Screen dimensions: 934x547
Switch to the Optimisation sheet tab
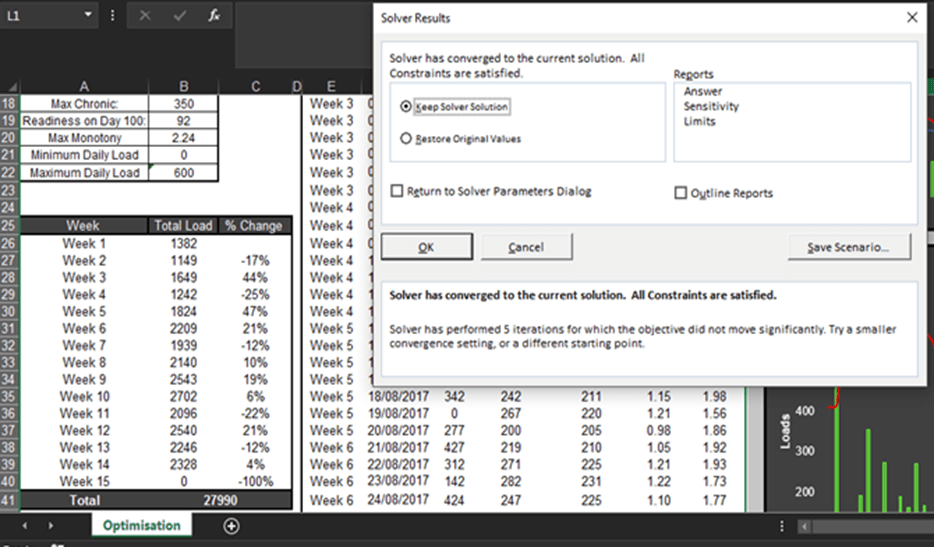141,526
